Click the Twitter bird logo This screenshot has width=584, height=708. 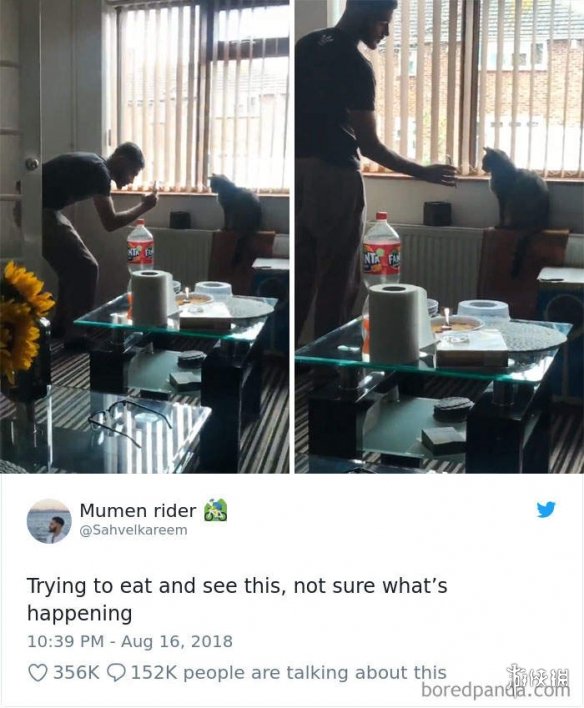point(546,510)
